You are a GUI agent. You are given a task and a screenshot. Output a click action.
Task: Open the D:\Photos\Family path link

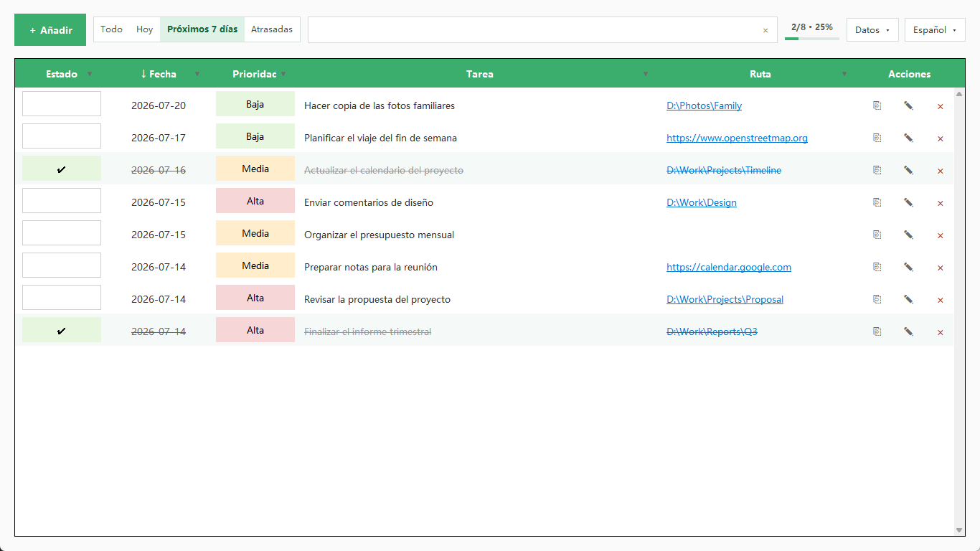[704, 105]
